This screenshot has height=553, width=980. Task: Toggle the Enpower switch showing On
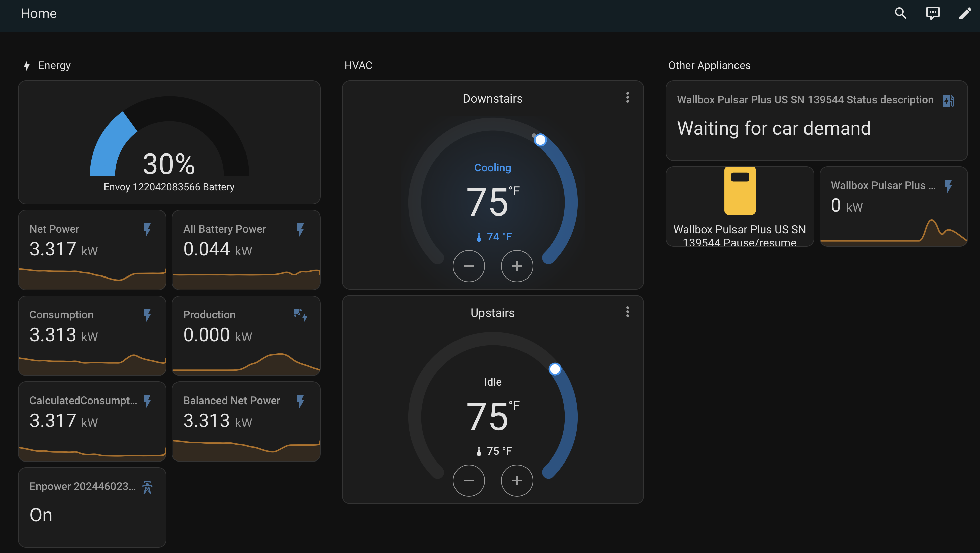41,515
